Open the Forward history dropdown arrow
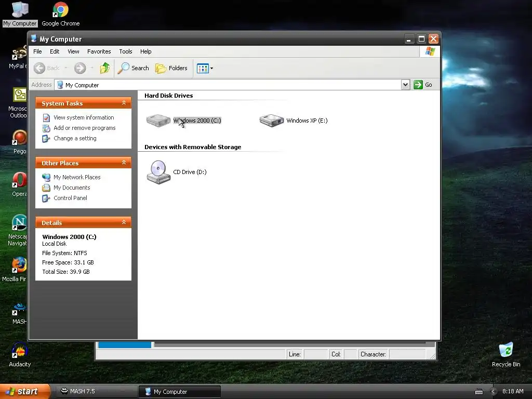The image size is (532, 399). [x=92, y=68]
